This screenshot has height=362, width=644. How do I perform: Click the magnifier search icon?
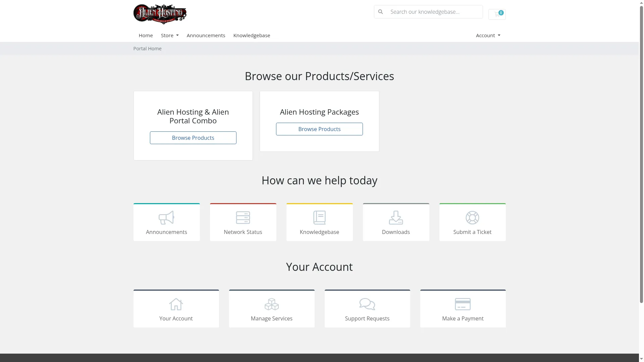click(x=380, y=12)
